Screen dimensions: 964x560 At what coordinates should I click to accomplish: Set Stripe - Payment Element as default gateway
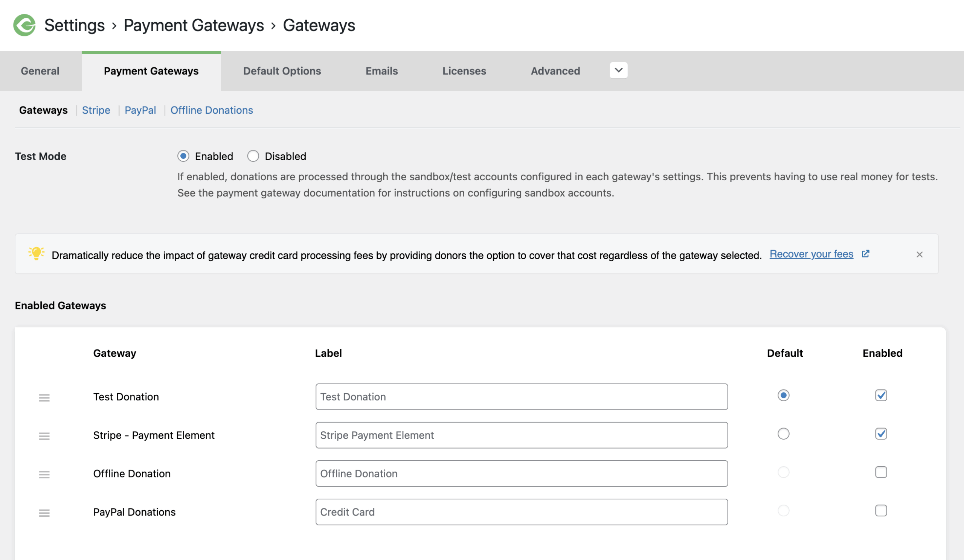point(784,434)
